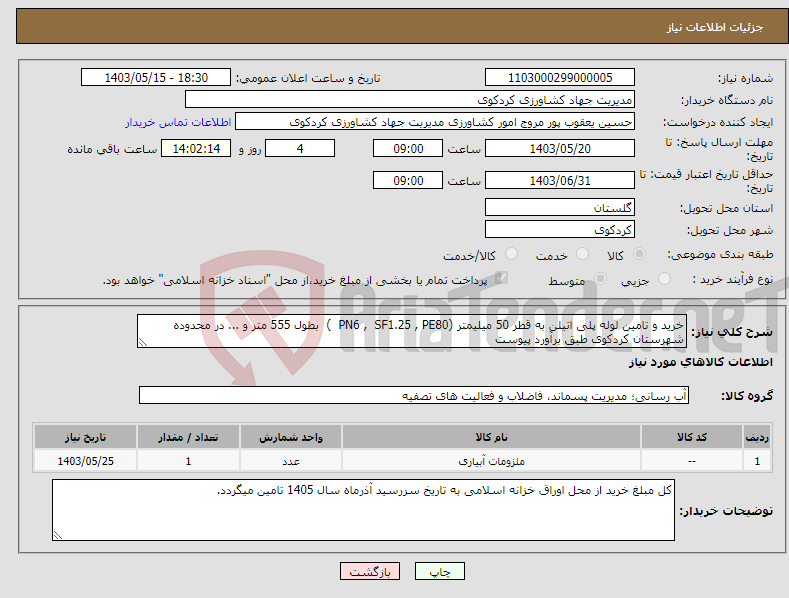This screenshot has height=598, width=789.
Task: Click the buyer organization name field
Action: pos(410,99)
